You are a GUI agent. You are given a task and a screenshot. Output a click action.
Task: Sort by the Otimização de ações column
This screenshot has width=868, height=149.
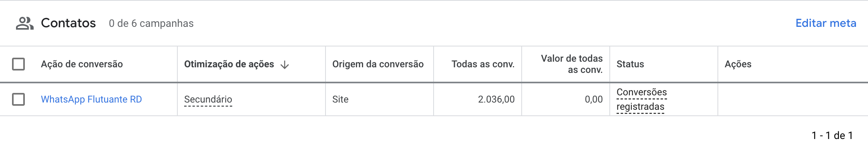(229, 64)
